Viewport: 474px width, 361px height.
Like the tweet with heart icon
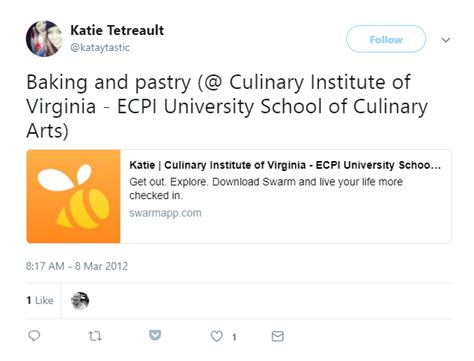click(x=217, y=336)
